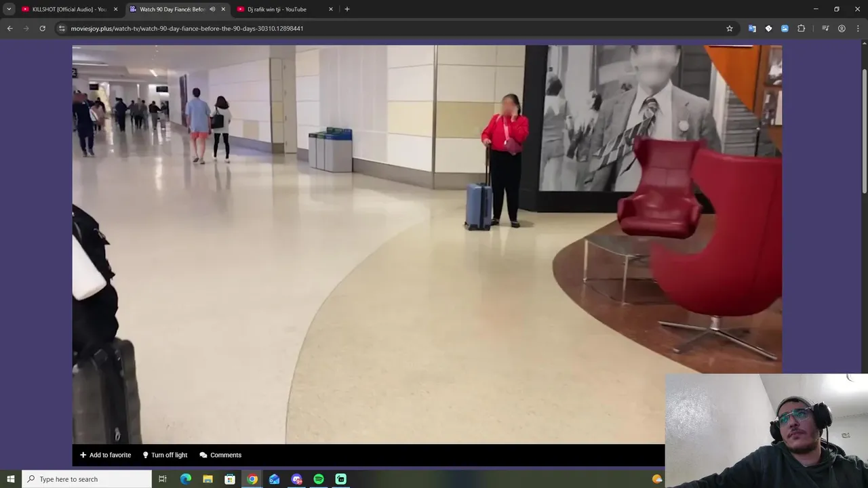Close the KILLSHOT YouTube tab
This screenshot has height=488, width=868.
[115, 9]
